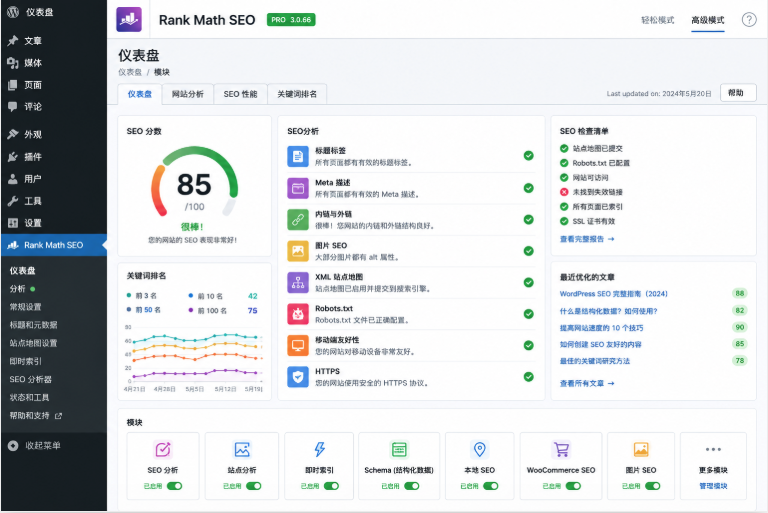Image resolution: width=768 pixels, height=513 pixels.
Task: Click the SEO score 85 gauge
Action: tap(194, 182)
